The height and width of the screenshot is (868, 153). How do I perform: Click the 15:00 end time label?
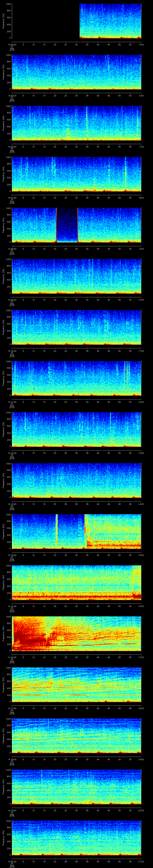point(141,555)
